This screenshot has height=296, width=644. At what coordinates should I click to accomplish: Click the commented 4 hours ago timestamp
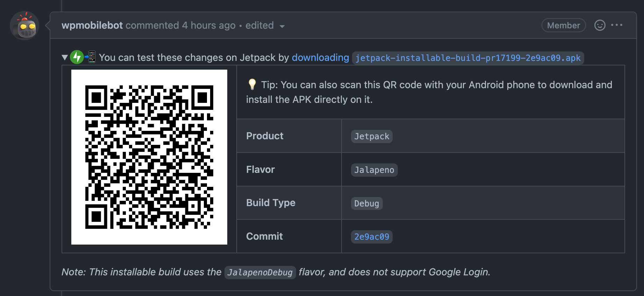(180, 25)
